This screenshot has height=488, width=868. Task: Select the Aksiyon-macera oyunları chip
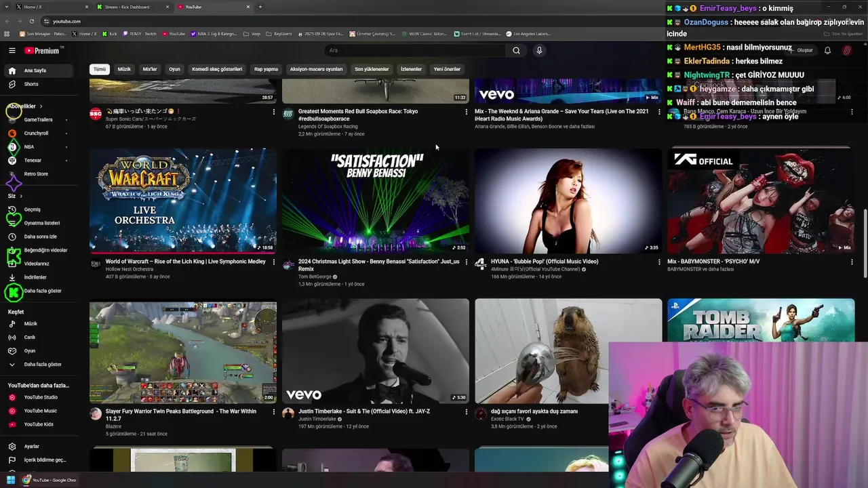pos(316,69)
